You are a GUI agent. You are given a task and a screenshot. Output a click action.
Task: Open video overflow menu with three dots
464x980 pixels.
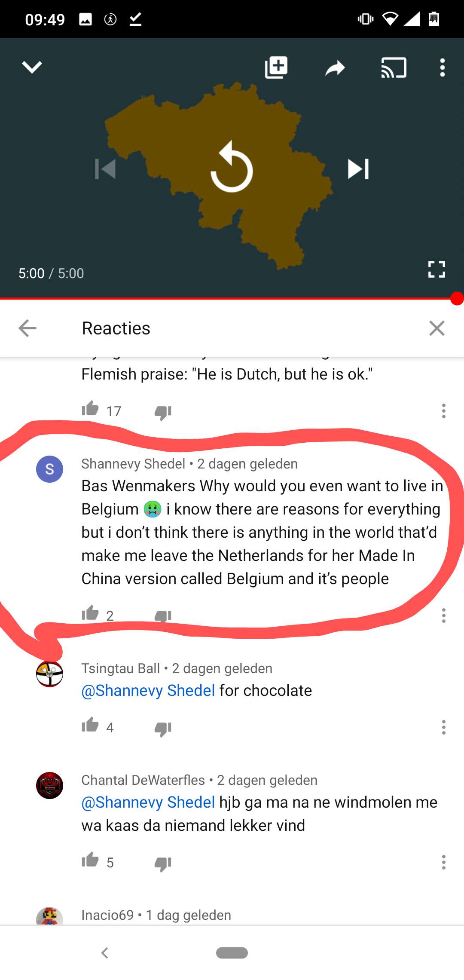click(443, 68)
